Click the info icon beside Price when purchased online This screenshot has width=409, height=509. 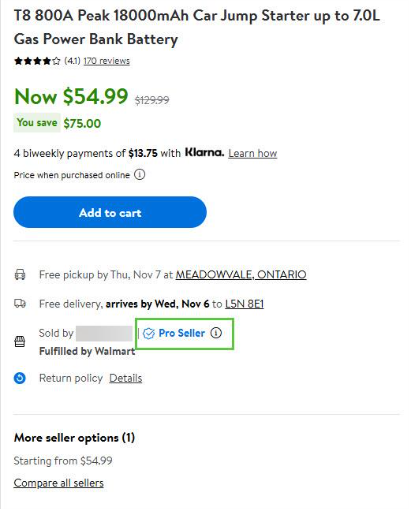tap(140, 174)
